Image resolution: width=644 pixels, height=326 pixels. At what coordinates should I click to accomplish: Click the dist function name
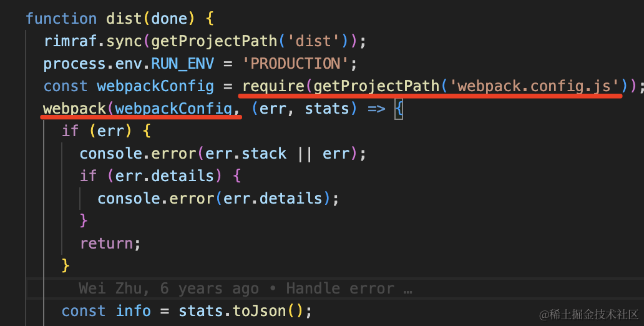[x=124, y=19]
